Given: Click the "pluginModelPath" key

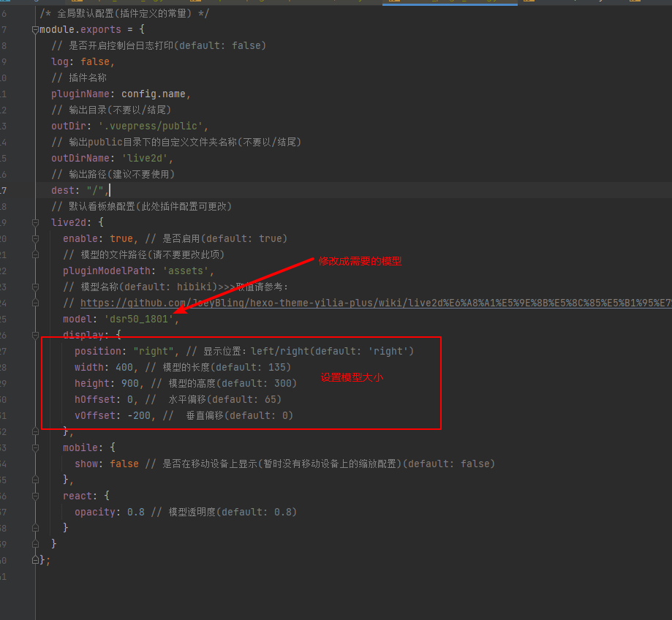Looking at the screenshot, I should 106,271.
